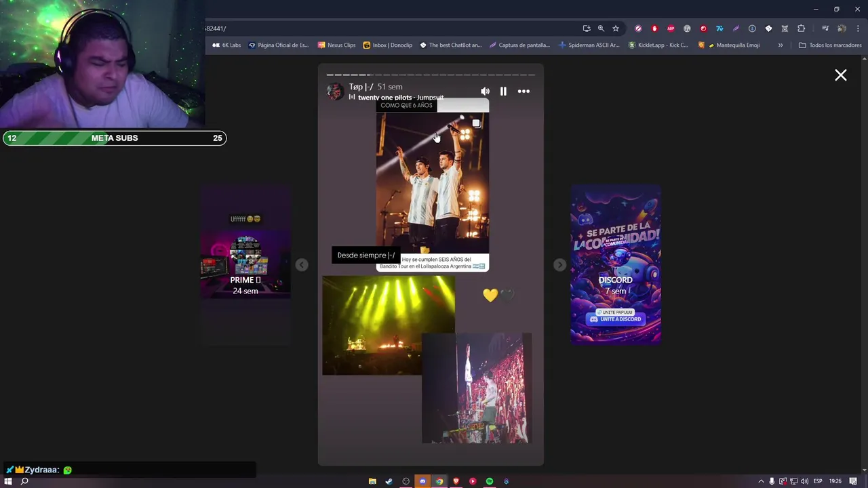Open the Windows Start menu
The width and height of the screenshot is (868, 488).
[8, 481]
